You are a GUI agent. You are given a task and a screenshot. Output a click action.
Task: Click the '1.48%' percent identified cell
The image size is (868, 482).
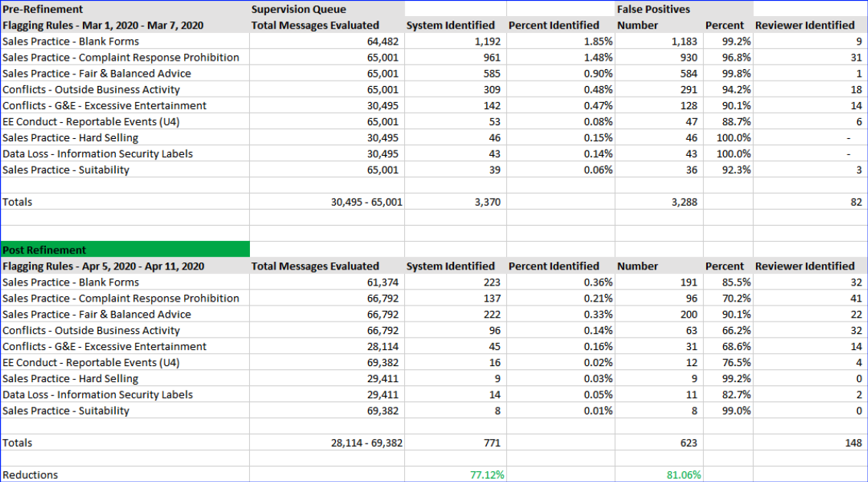(561, 58)
